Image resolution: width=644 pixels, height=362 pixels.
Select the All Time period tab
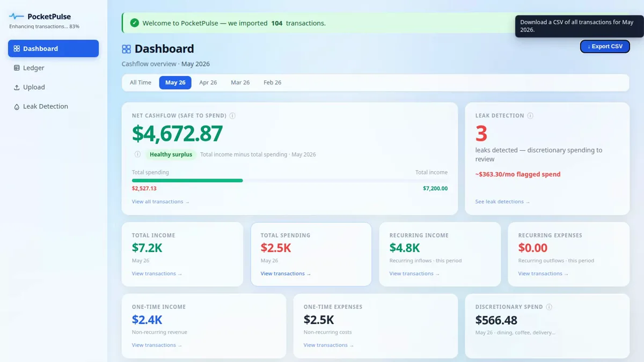[141, 83]
